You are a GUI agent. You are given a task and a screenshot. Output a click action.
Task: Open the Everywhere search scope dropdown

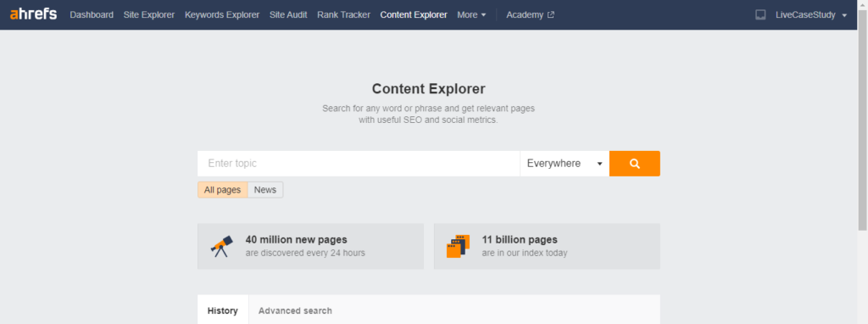click(565, 164)
